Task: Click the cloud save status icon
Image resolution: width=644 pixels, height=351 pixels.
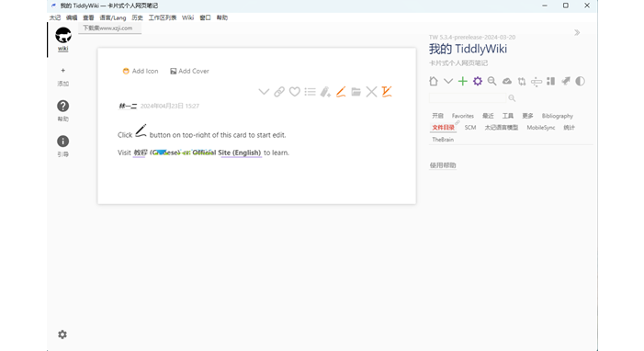Action: click(507, 81)
